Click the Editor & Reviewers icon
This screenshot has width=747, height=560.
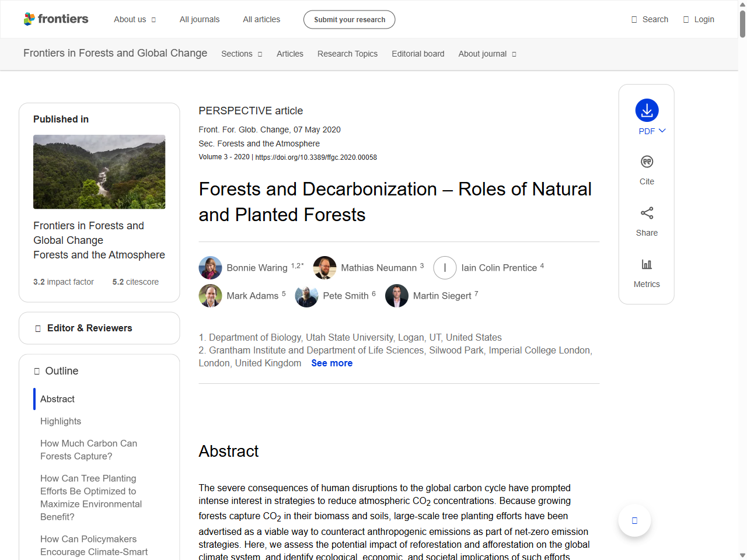(37, 328)
